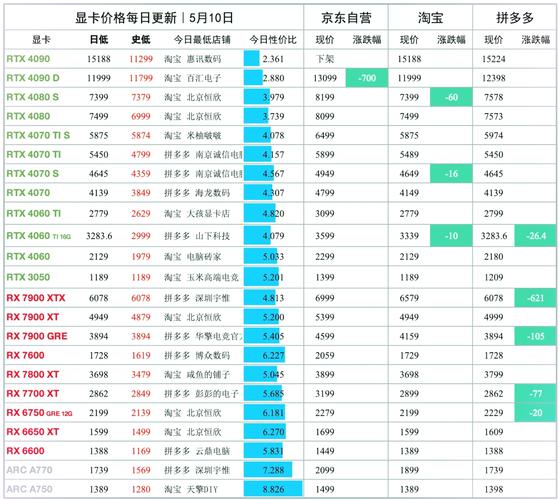This screenshot has width=559, height=500.
Task: Click the Pinduoduo price 15224
Action: click(x=493, y=59)
